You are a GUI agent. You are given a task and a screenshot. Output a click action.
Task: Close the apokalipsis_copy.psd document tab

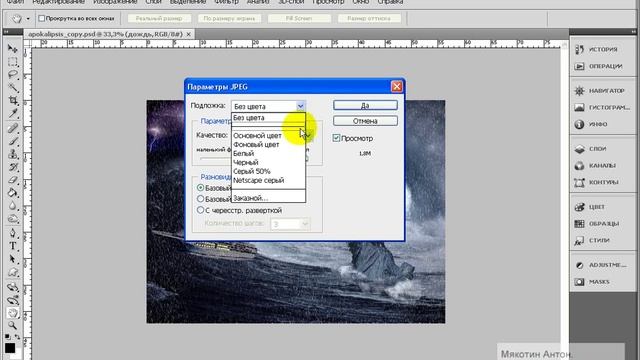(x=189, y=34)
